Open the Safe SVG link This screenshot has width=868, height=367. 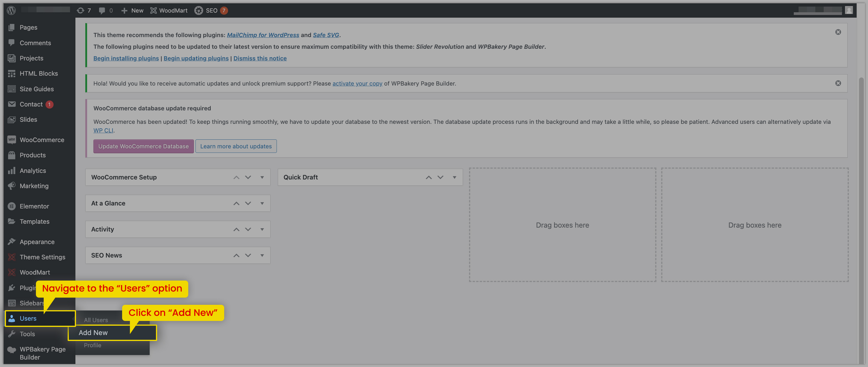click(x=326, y=35)
